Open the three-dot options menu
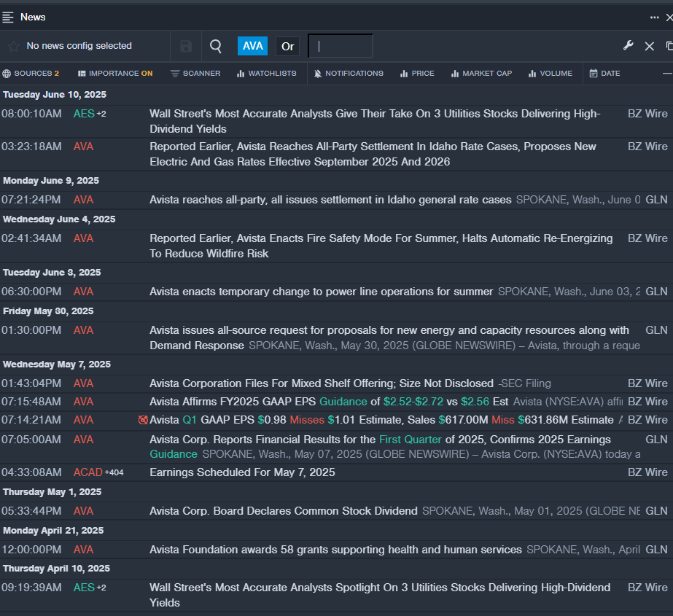Screen dimensions: 673x616 tap(654, 17)
